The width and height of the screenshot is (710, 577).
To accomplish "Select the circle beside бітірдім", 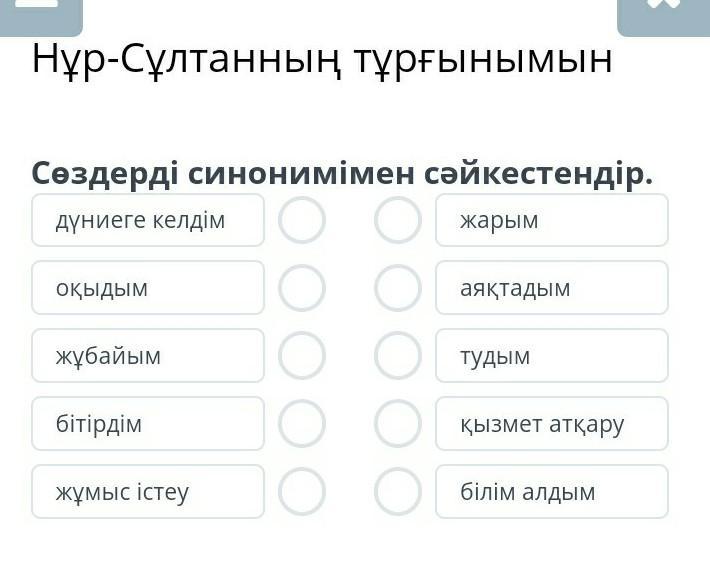I will [302, 424].
